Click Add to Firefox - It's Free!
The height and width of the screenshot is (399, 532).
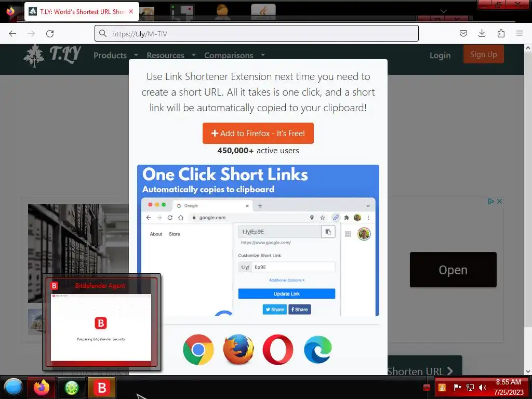[x=258, y=134]
